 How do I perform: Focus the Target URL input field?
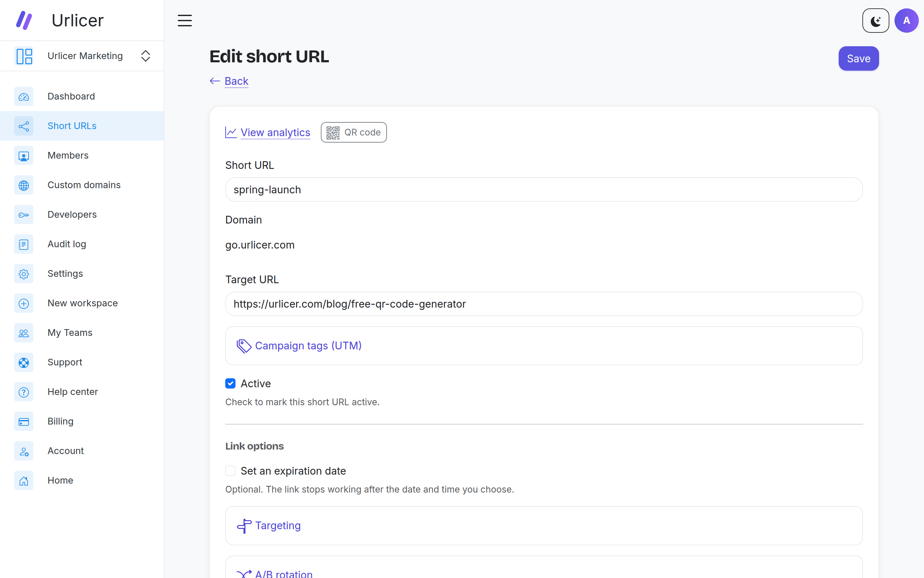[544, 304]
